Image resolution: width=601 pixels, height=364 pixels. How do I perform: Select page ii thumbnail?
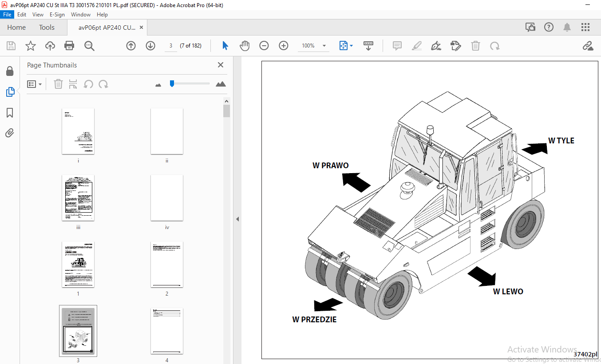(167, 131)
